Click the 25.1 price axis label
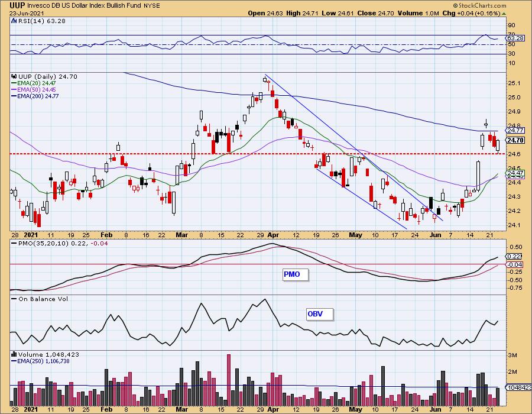The width and height of the screenshot is (532, 414). click(x=515, y=83)
